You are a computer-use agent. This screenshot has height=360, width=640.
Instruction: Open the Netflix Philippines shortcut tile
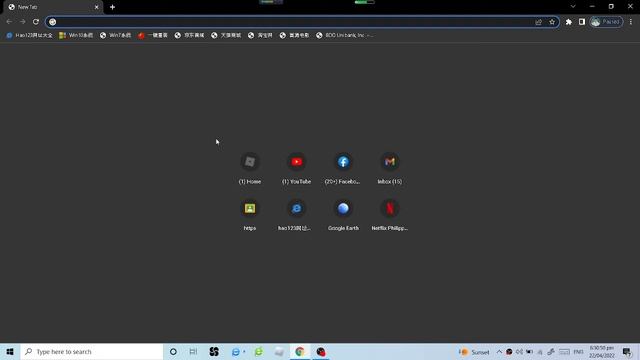click(389, 215)
